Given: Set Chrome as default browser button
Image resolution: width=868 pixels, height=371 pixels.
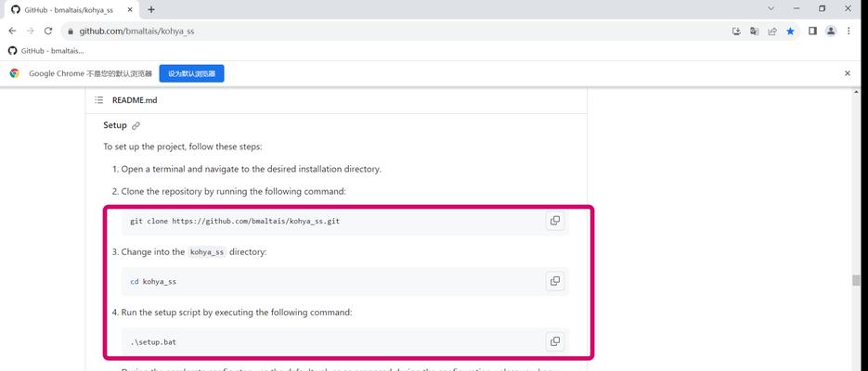Looking at the screenshot, I should coord(191,73).
